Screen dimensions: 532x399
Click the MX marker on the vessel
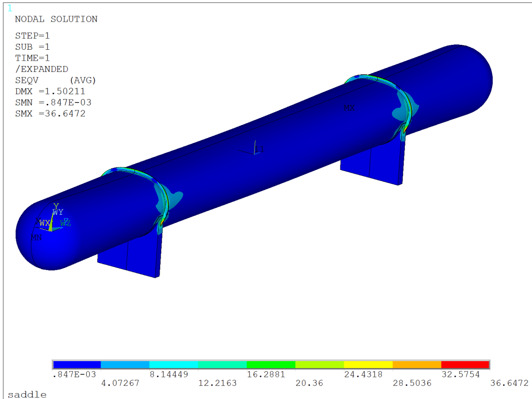click(x=349, y=108)
